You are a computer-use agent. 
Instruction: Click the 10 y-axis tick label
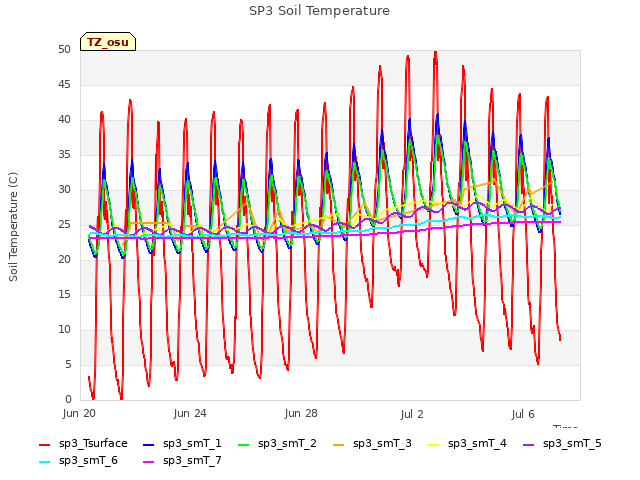(64, 330)
